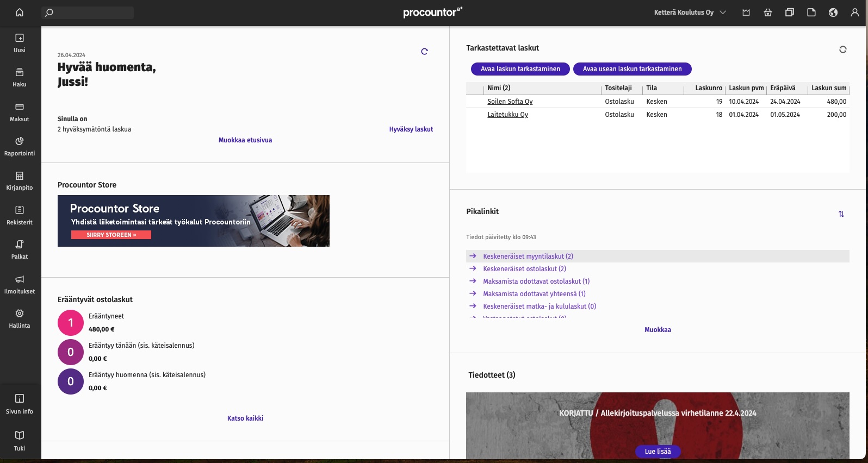Open Keskeneräiset ostolaskut (2) quick link
868x463 pixels.
tap(525, 269)
